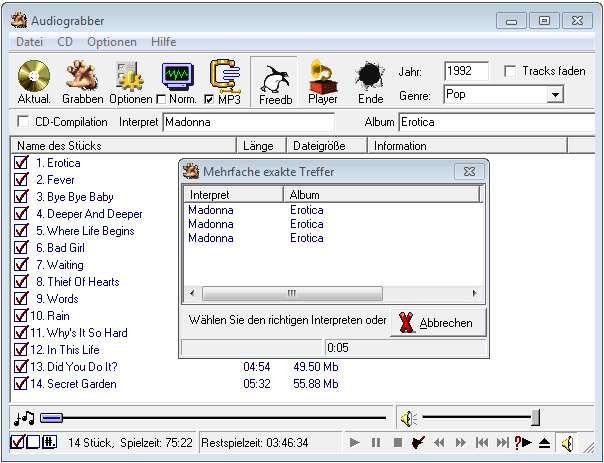Click the Länge column header

click(x=261, y=145)
